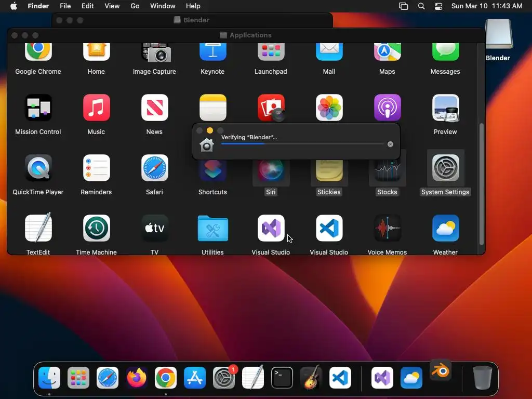This screenshot has width=532, height=399.
Task: Click the Applications window title
Action: point(250,35)
